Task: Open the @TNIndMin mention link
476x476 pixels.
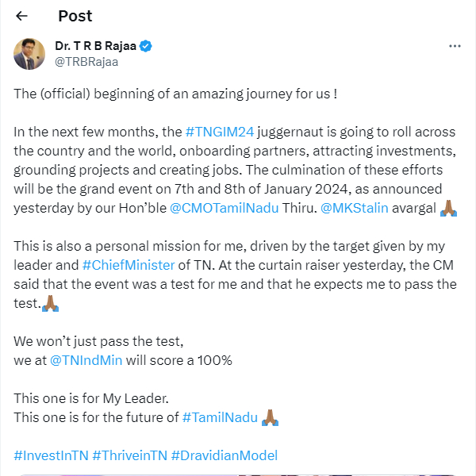Action: 86,360
